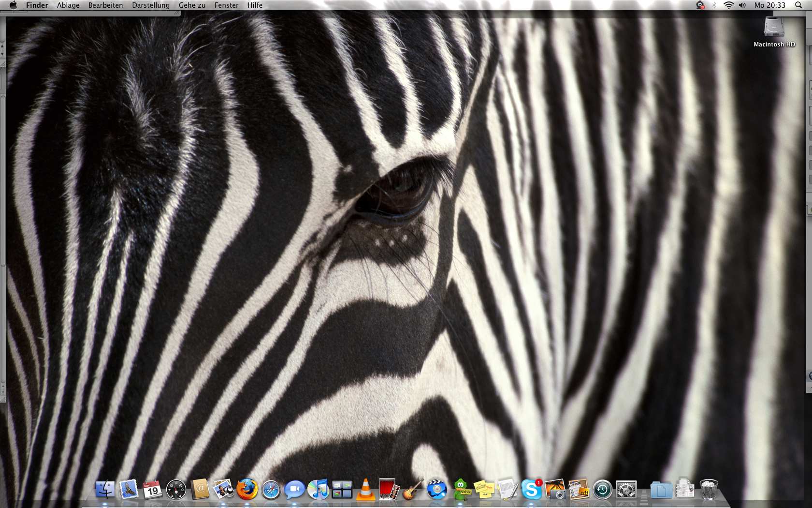
Task: Open iCal calendar in the dock
Action: coord(152,490)
